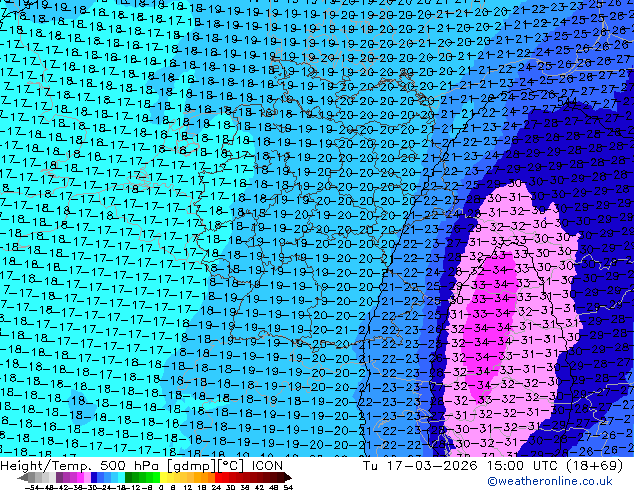Click the '[°C]' unit label in the title
The height and width of the screenshot is (490, 634).
[232, 466]
